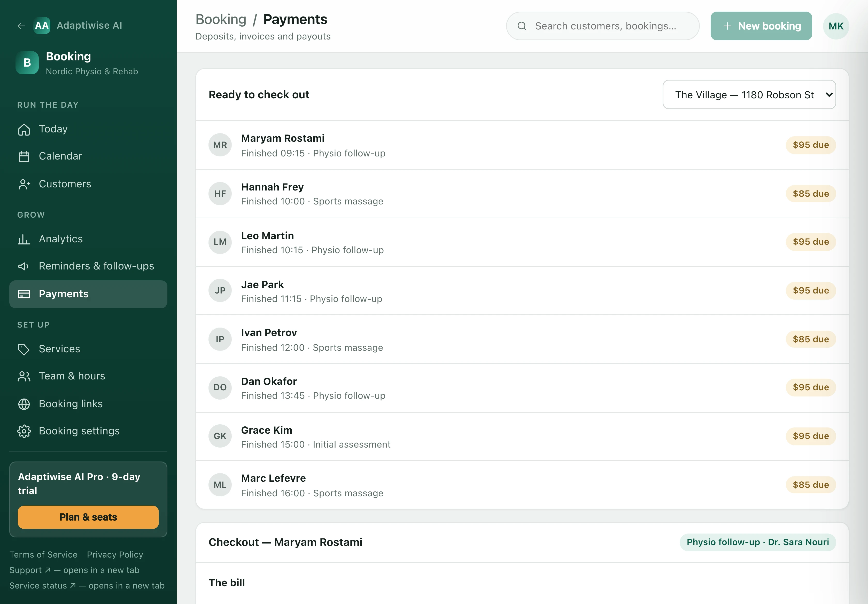
Task: Open the Service status link
Action: (87, 585)
